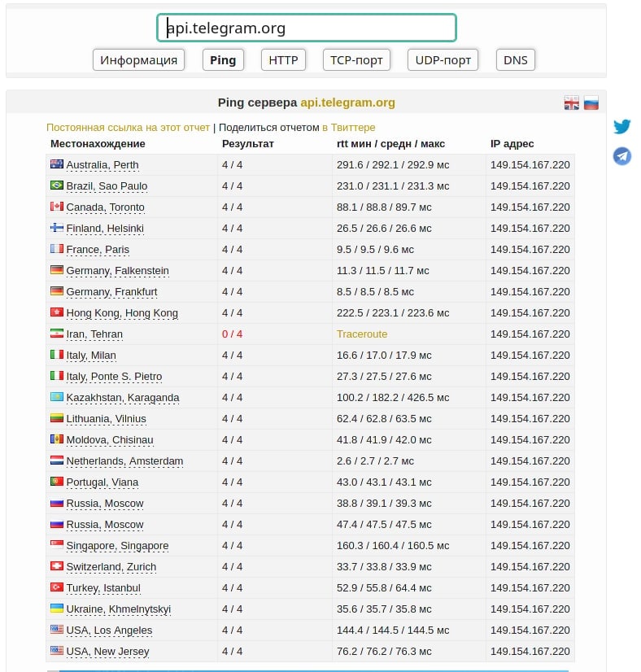
Task: Click the Kazakhstan flag icon
Action: click(57, 396)
